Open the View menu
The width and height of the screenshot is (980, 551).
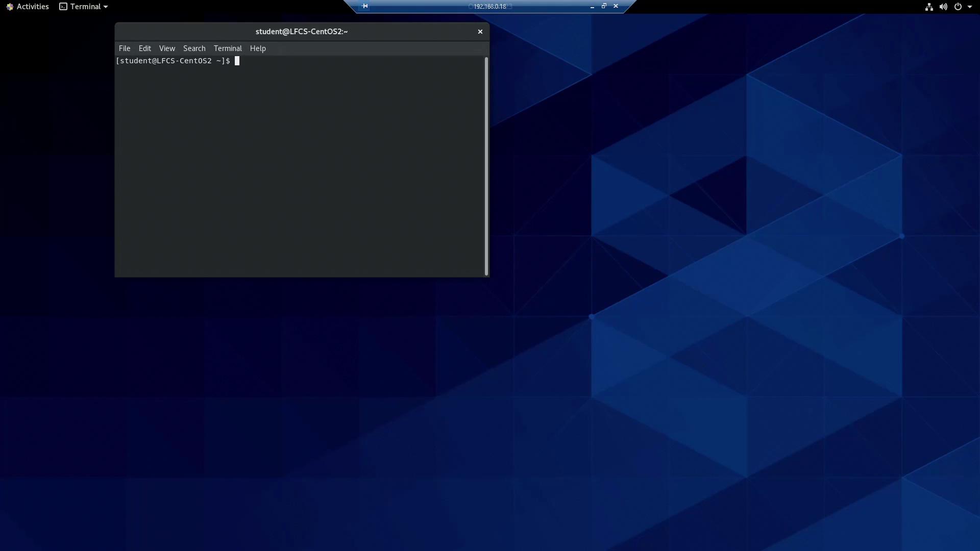pyautogui.click(x=167, y=48)
